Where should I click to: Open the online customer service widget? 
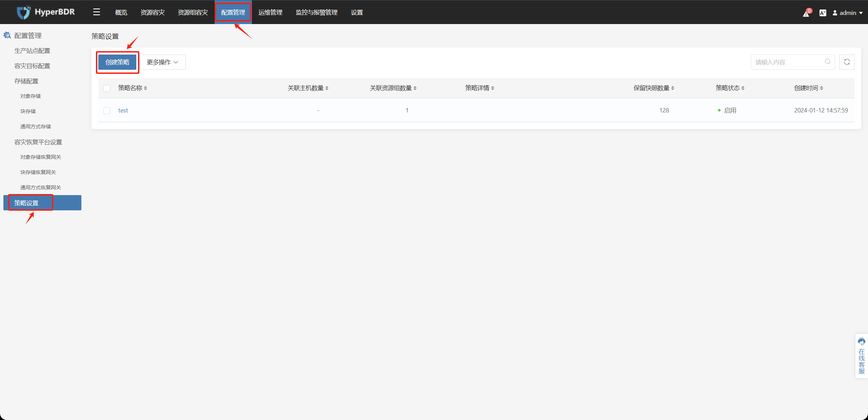pos(862,356)
